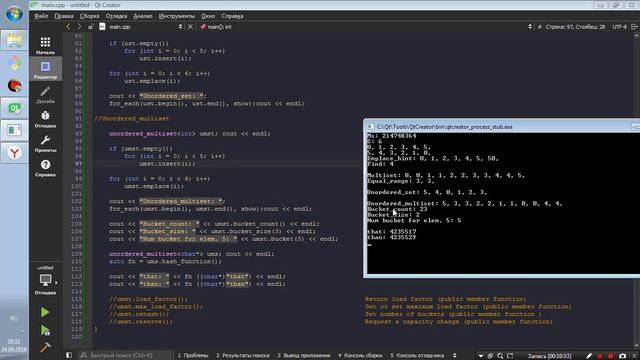640x360 pixels.
Task: Open the 1 Проблемы output pane
Action: pyautogui.click(x=193, y=356)
